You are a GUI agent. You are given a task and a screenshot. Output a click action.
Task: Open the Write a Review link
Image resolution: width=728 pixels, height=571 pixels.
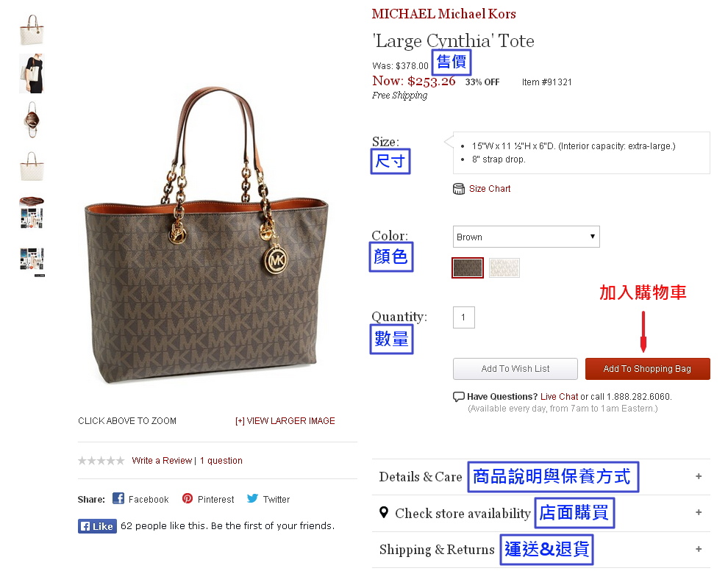coord(162,461)
